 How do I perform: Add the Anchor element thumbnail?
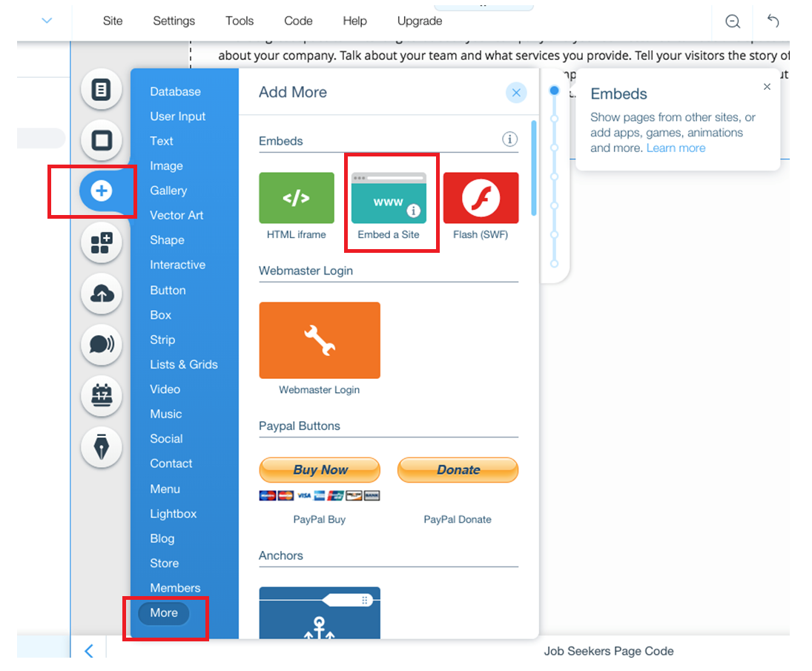tap(320, 612)
